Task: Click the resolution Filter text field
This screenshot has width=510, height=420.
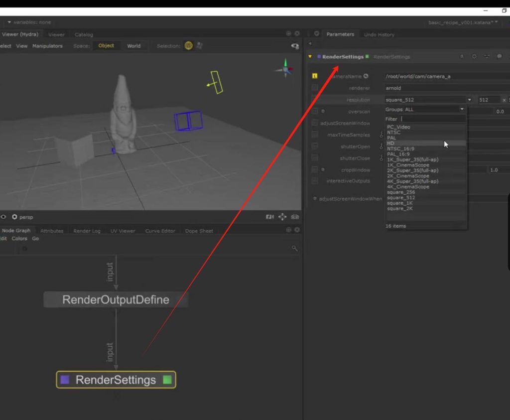Action: (432, 119)
